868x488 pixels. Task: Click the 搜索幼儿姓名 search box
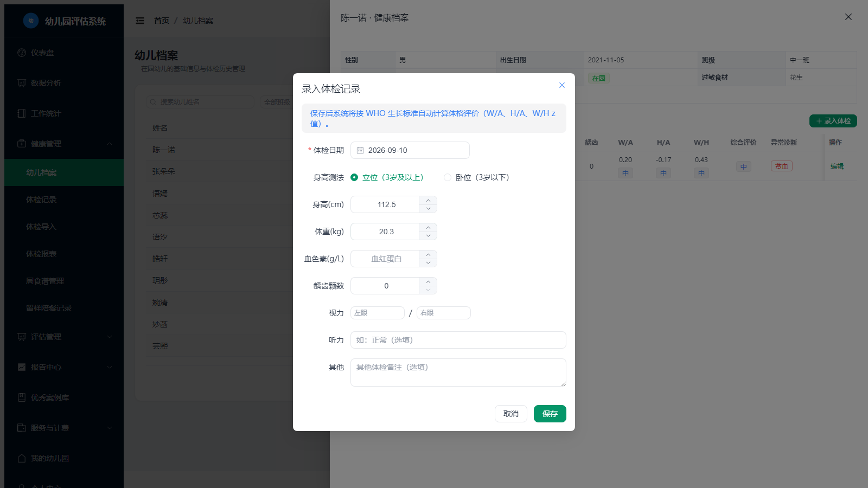pyautogui.click(x=200, y=102)
